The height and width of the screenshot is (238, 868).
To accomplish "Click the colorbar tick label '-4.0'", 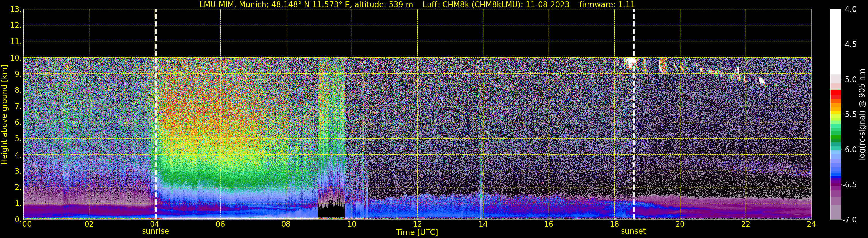I will pos(849,10).
